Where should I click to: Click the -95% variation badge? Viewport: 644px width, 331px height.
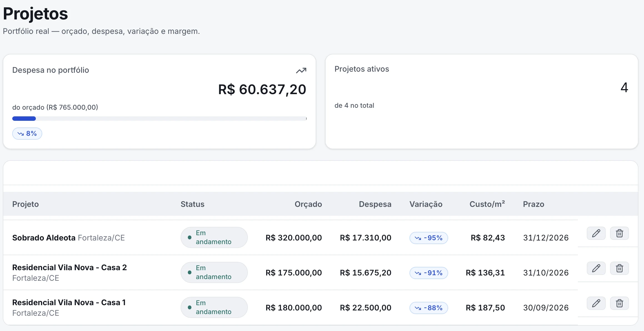pos(428,238)
